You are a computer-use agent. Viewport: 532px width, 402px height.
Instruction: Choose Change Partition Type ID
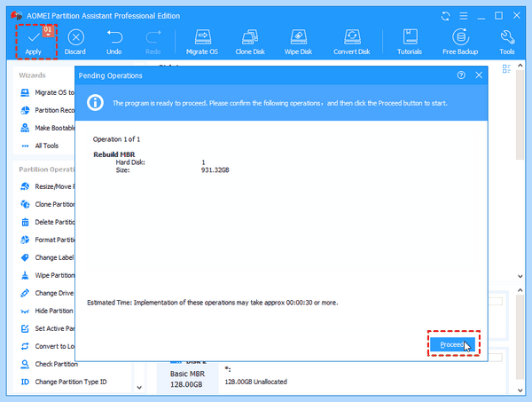click(64, 382)
